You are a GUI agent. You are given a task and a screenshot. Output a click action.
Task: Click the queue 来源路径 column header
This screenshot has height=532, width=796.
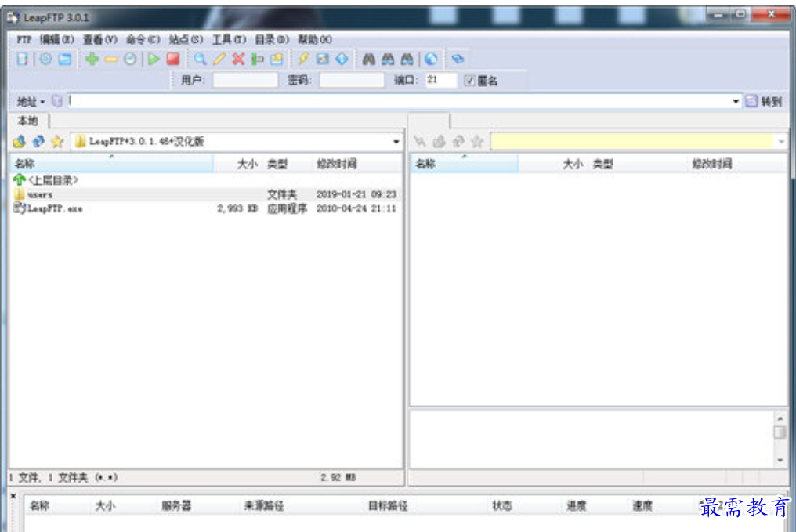coord(264,505)
